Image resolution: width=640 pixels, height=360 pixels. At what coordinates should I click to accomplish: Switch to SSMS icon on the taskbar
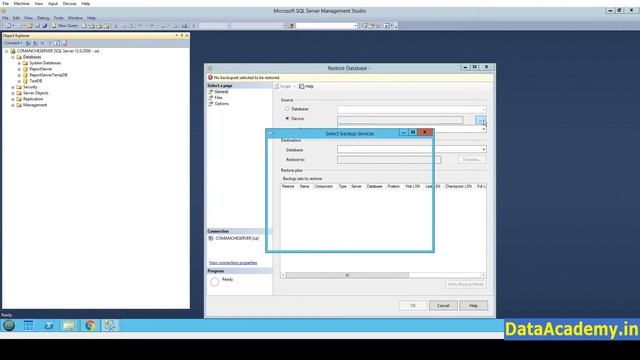tap(110, 325)
